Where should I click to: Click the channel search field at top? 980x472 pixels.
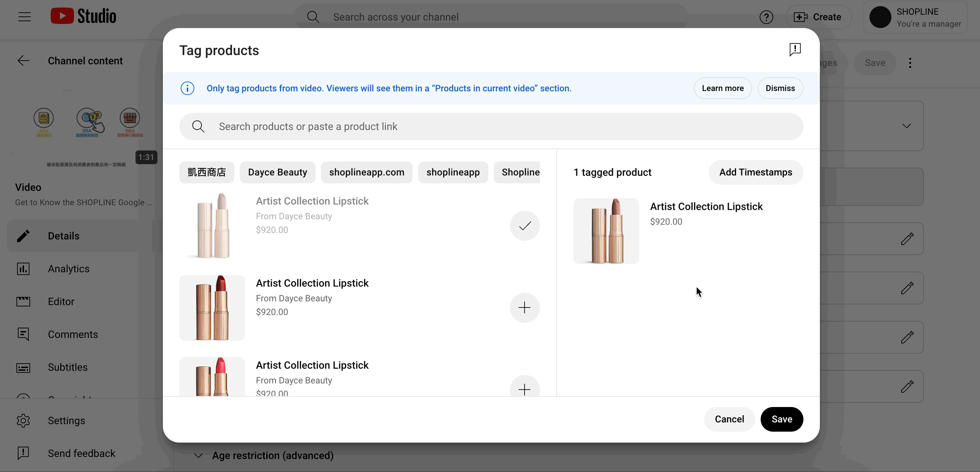tap(491, 17)
